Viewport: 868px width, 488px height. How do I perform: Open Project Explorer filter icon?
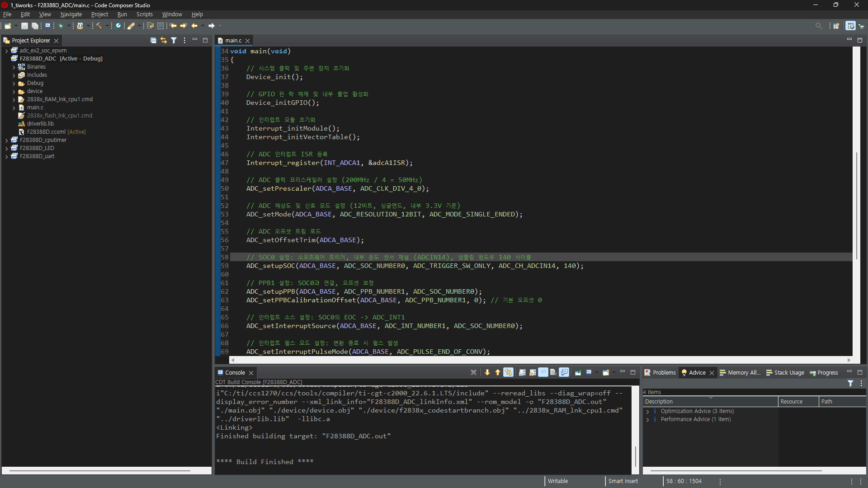[x=174, y=40]
